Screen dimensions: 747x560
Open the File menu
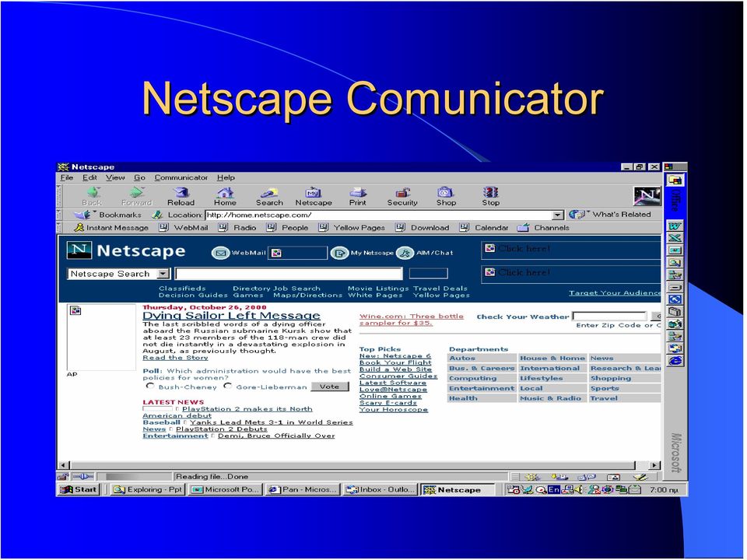(67, 177)
